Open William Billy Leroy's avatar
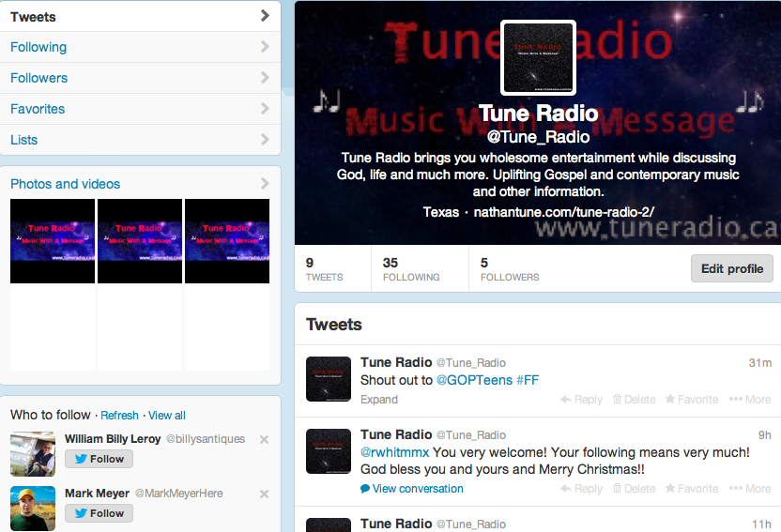 pos(33,454)
